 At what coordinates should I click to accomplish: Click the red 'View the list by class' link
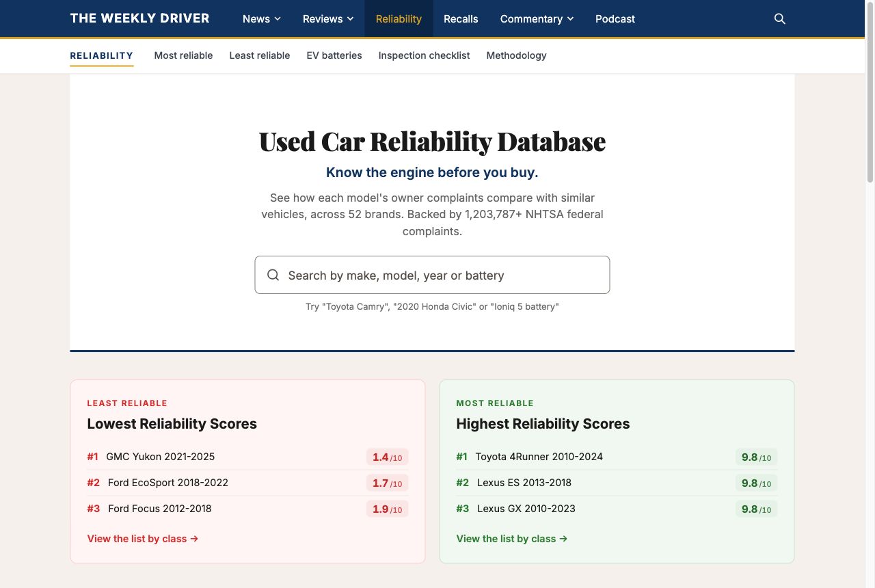143,539
